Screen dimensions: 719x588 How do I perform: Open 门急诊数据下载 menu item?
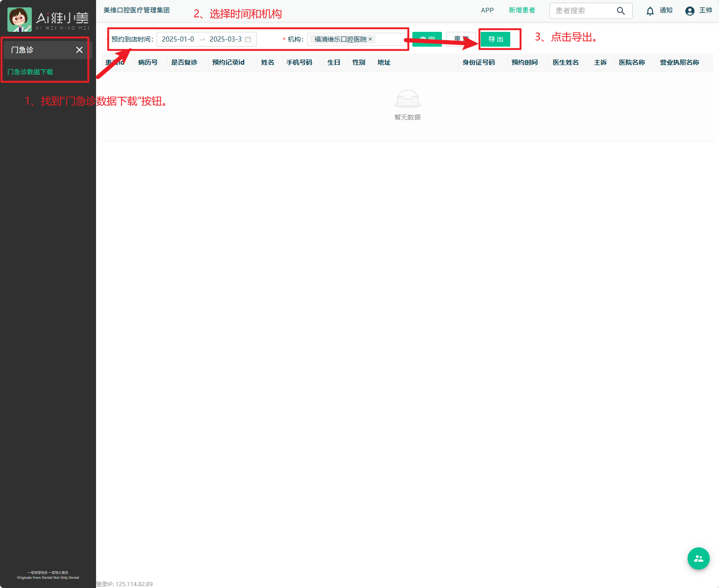point(30,72)
